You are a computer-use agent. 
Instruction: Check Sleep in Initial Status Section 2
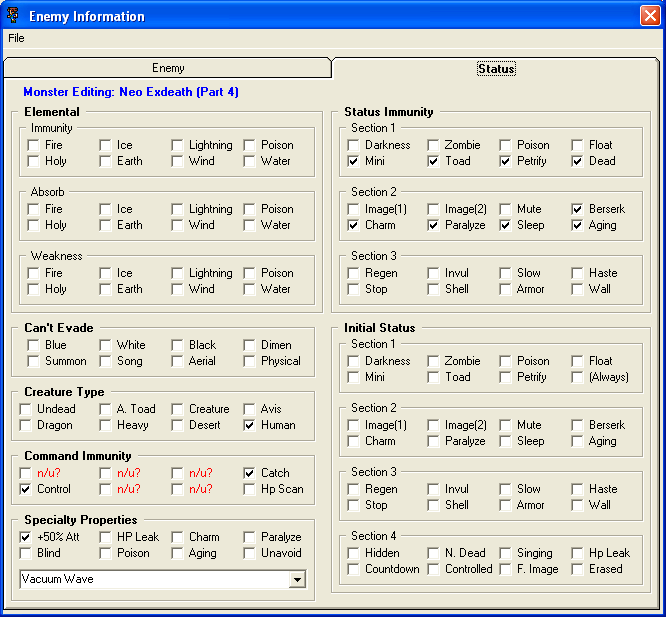click(x=505, y=441)
